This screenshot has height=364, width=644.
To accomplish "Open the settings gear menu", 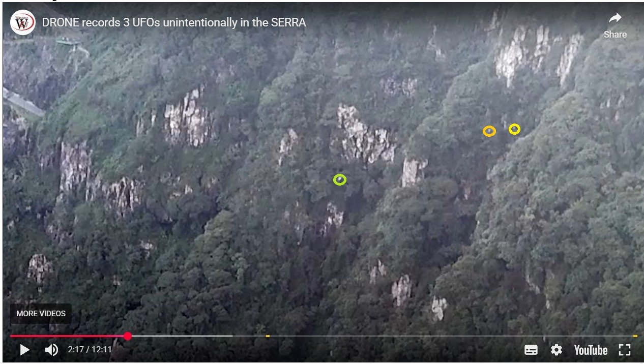I will [557, 350].
